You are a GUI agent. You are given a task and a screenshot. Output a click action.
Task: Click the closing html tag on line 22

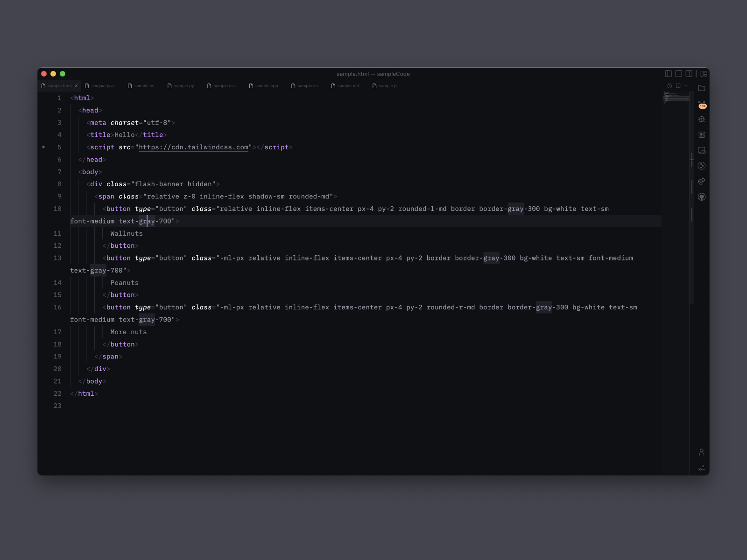pyautogui.click(x=84, y=393)
